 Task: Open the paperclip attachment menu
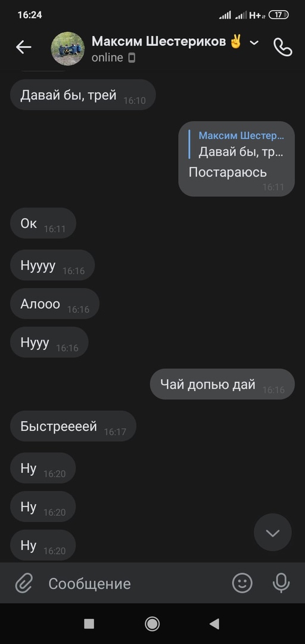[x=24, y=583]
